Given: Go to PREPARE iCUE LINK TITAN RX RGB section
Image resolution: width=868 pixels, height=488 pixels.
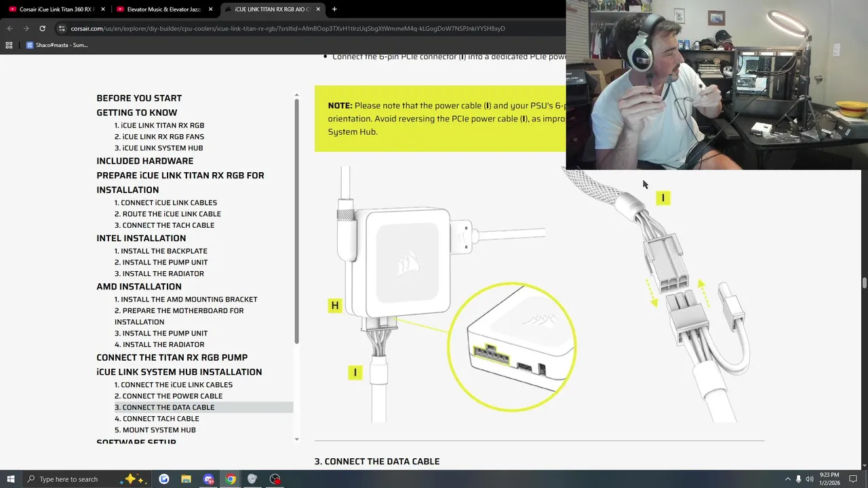Looking at the screenshot, I should pyautogui.click(x=180, y=182).
